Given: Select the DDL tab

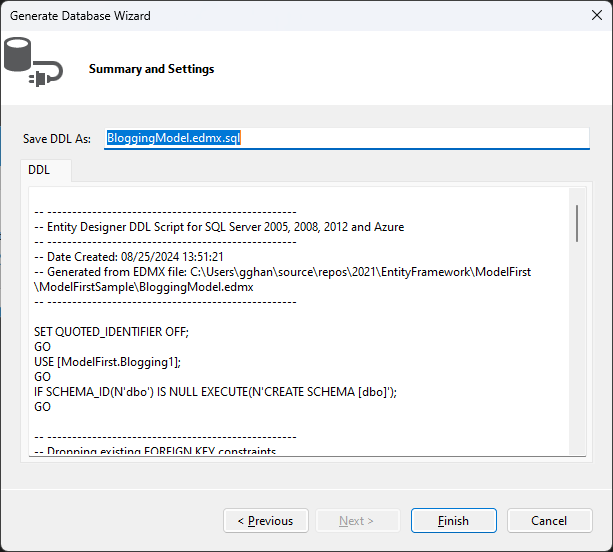Looking at the screenshot, I should [39, 171].
